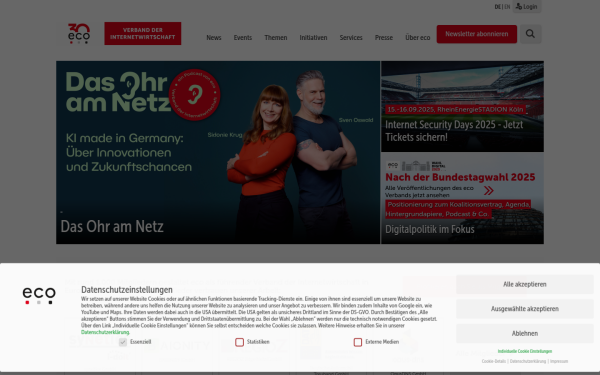The height and width of the screenshot is (375, 600).
Task: Open the Events menu
Action: (x=243, y=38)
